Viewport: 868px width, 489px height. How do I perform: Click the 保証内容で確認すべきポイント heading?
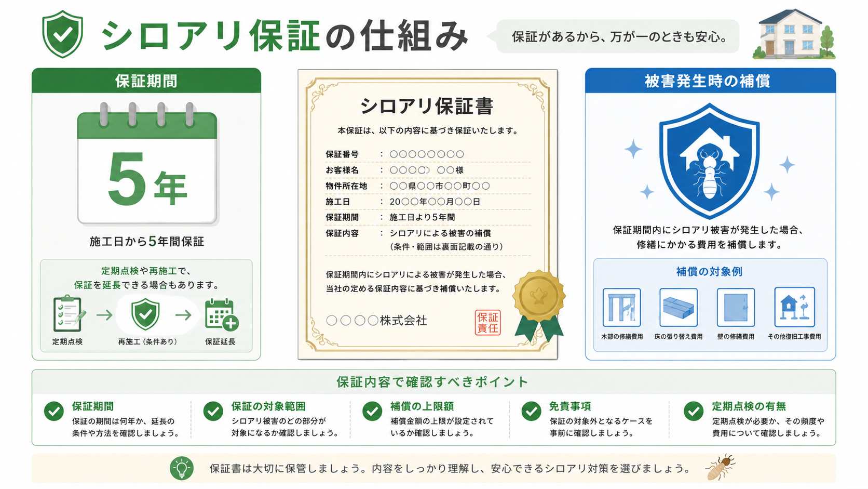432,382
